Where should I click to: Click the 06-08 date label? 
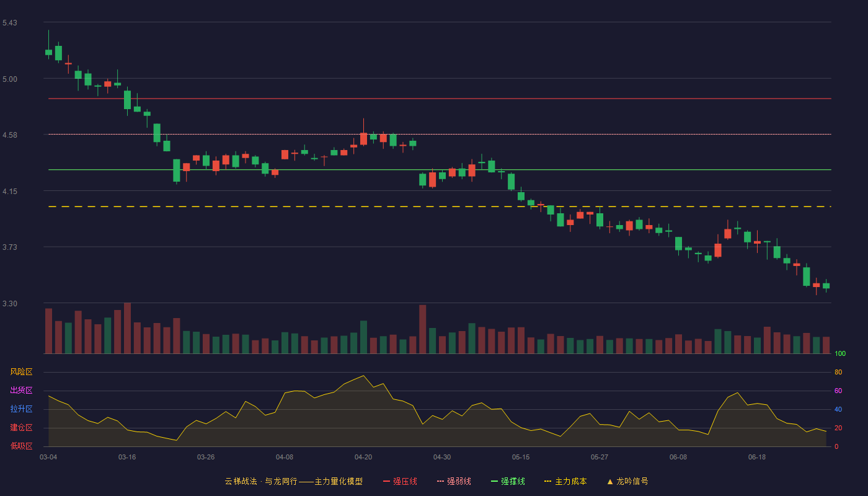coord(678,457)
